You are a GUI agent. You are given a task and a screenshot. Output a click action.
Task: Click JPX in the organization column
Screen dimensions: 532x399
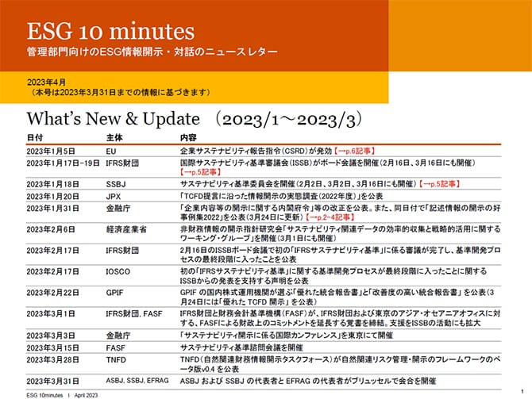click(114, 194)
